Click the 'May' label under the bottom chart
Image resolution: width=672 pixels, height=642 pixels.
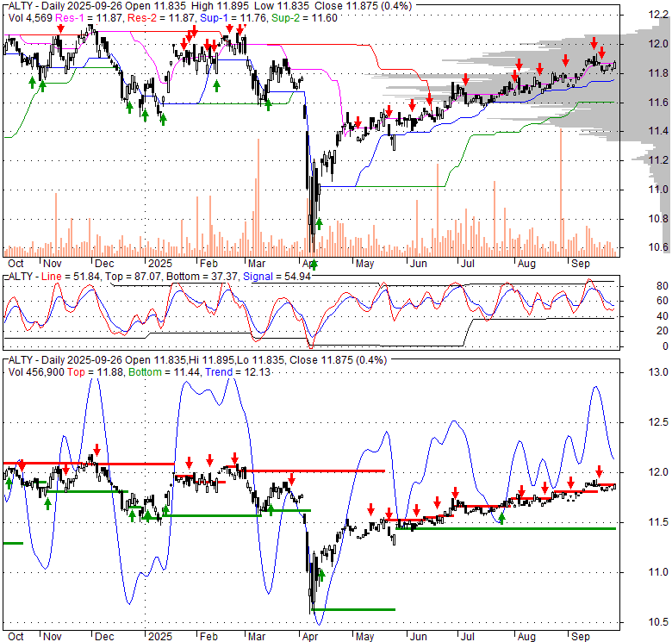(x=364, y=637)
